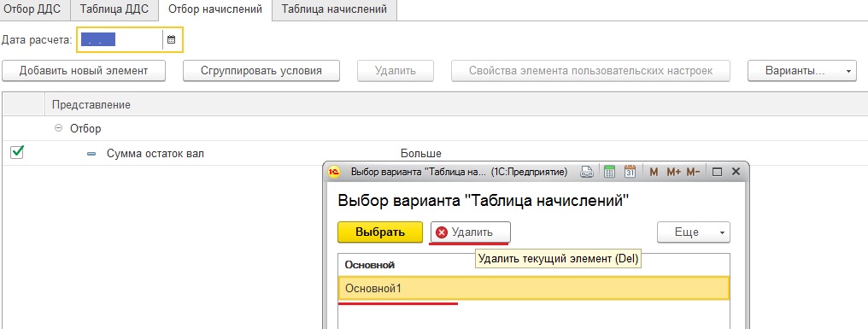
Task: Click the calculator icon in dialog title bar
Action: (609, 173)
